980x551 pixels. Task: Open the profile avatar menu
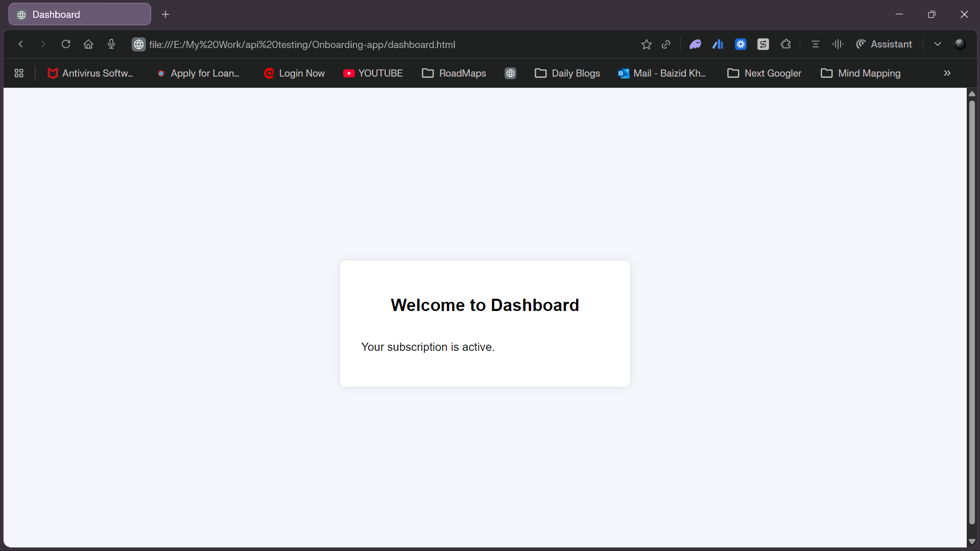[960, 44]
